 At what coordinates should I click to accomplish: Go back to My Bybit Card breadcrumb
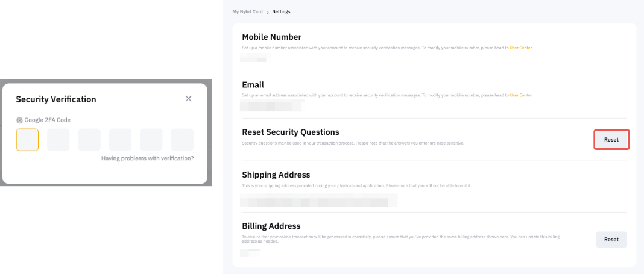(x=247, y=12)
